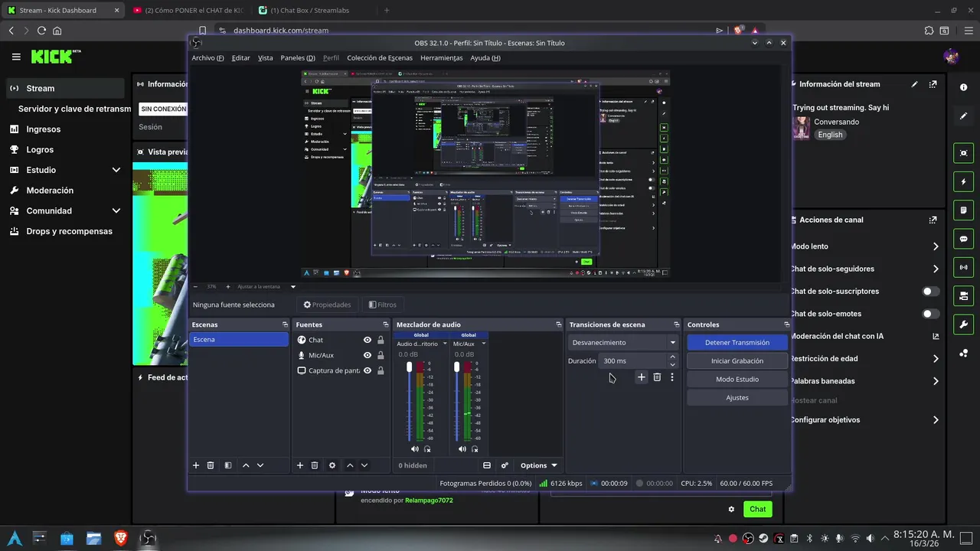The height and width of the screenshot is (551, 980).
Task: Toggle the monitoring icon on the Mic/Aux channel
Action: click(475, 449)
